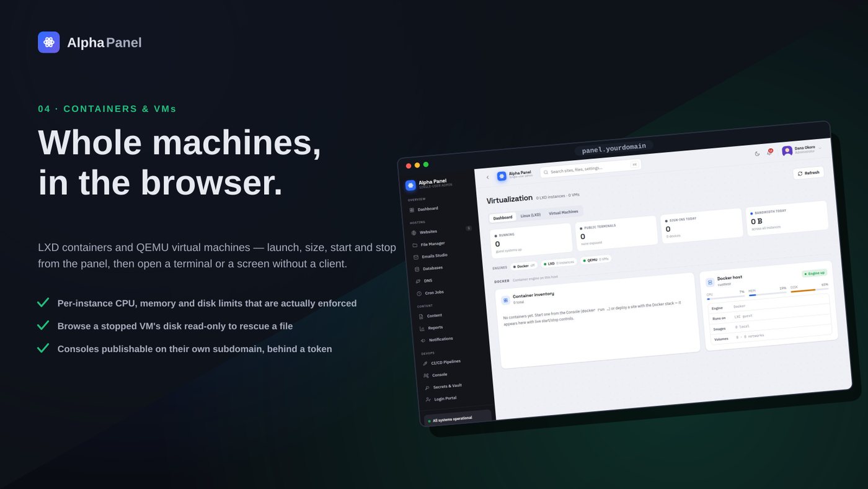The image size is (868, 489).
Task: Toggle the QEMU engine chip
Action: (x=596, y=259)
